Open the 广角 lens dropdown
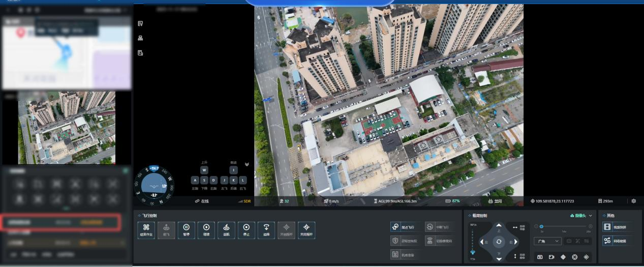This screenshot has height=267, width=644. [x=547, y=241]
